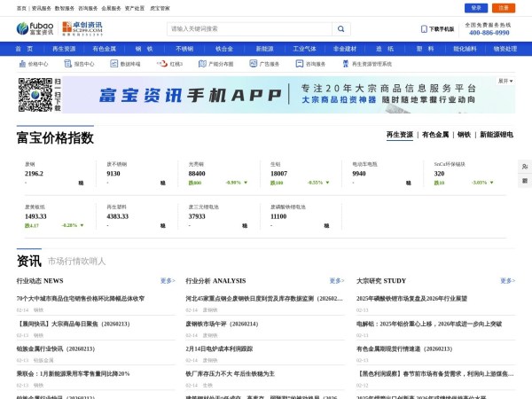Click the 注册 register button
The width and height of the screenshot is (532, 399).
(504, 8)
